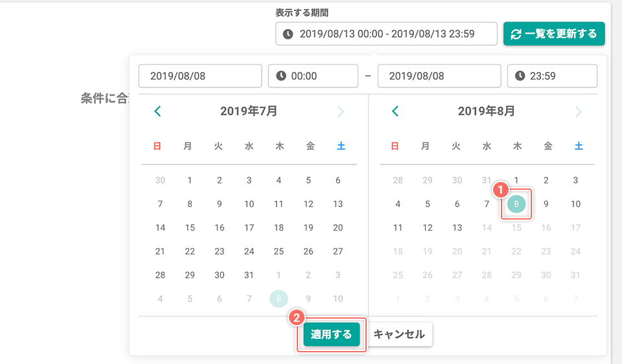Select August 10 in 2019年8月 calendar

click(x=575, y=204)
